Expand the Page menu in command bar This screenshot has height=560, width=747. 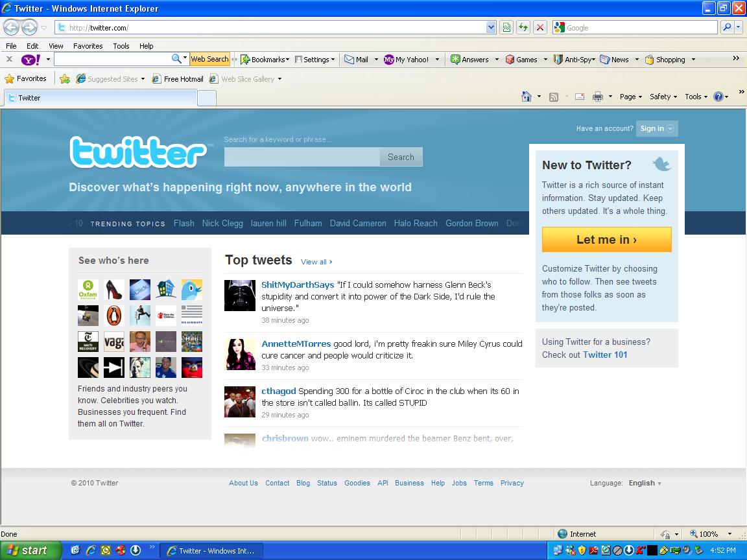coord(631,97)
